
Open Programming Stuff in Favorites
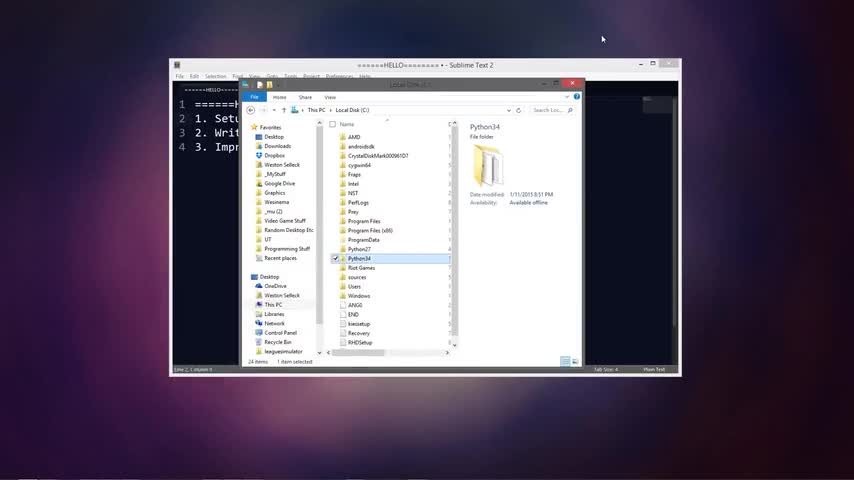(x=286, y=248)
